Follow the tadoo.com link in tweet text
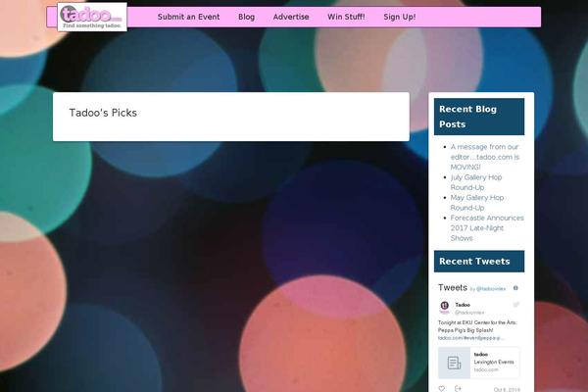Screen dimensions: 588x392 coord(470,338)
